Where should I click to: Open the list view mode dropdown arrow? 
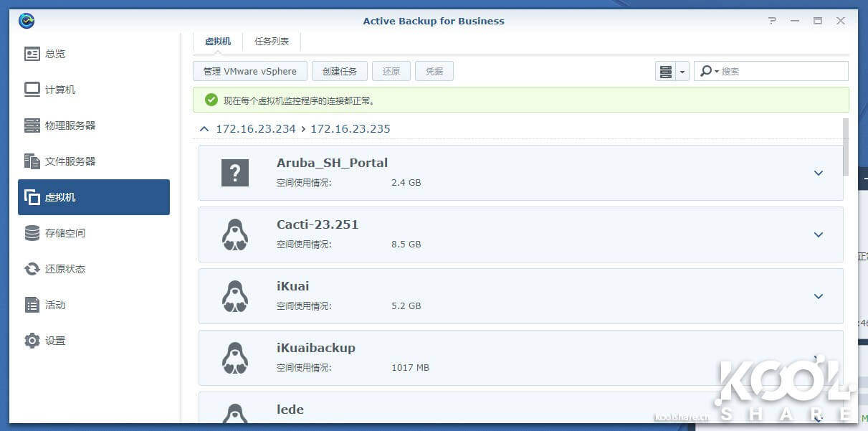point(682,71)
